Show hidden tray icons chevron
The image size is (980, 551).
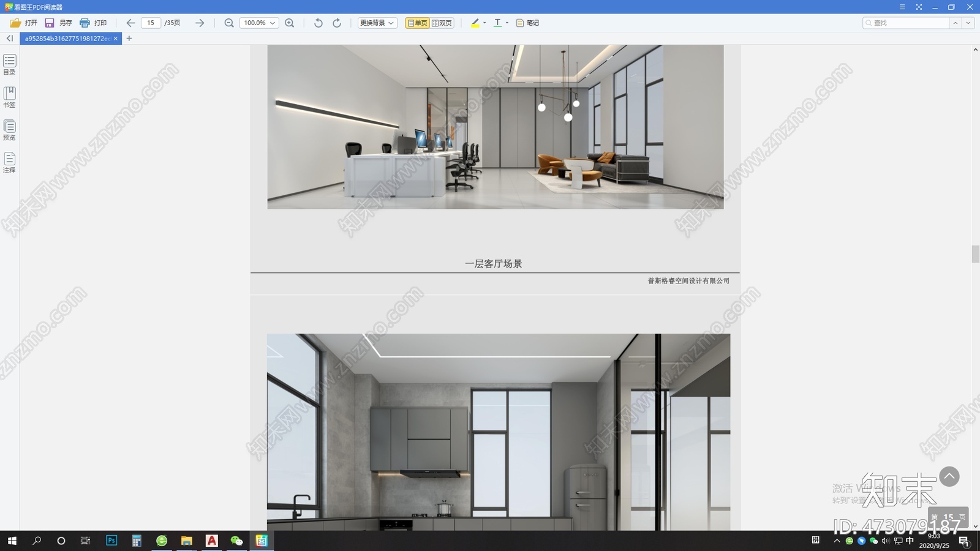(x=837, y=541)
